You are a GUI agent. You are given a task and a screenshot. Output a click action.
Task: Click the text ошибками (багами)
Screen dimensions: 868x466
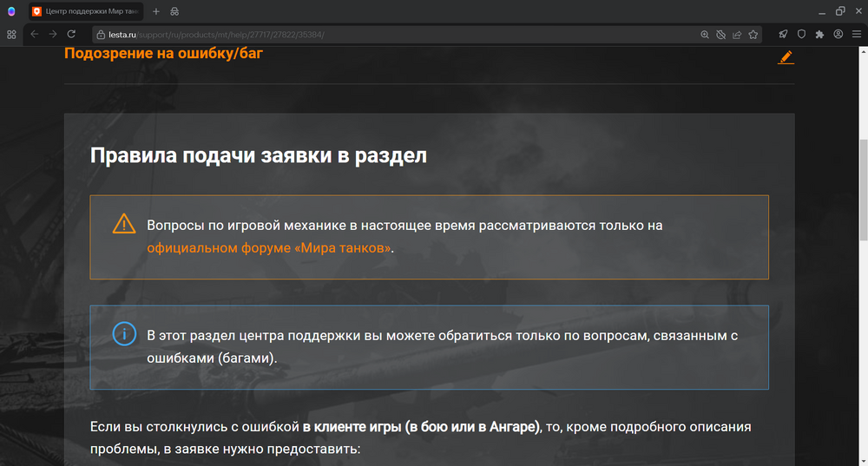212,358
